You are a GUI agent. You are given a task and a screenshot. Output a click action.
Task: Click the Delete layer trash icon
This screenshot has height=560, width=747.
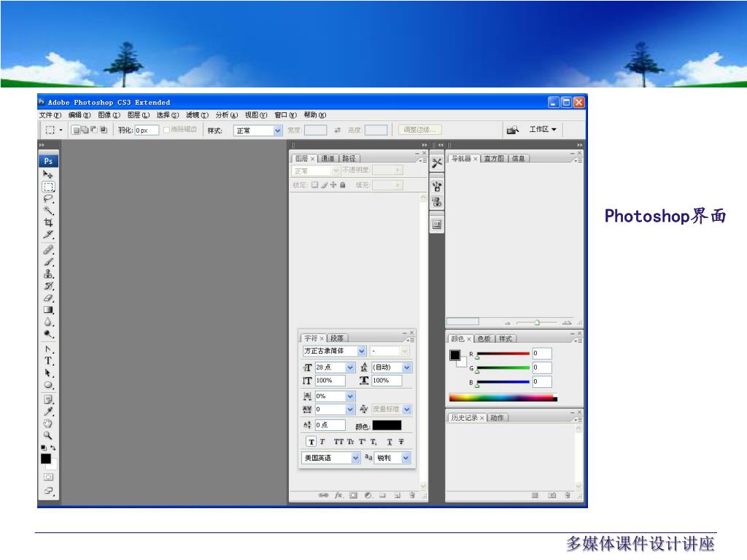click(x=412, y=495)
